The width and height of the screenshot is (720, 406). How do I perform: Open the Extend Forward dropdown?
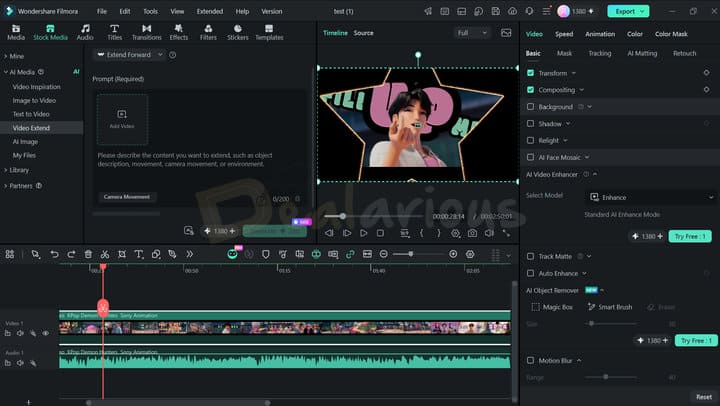click(130, 55)
